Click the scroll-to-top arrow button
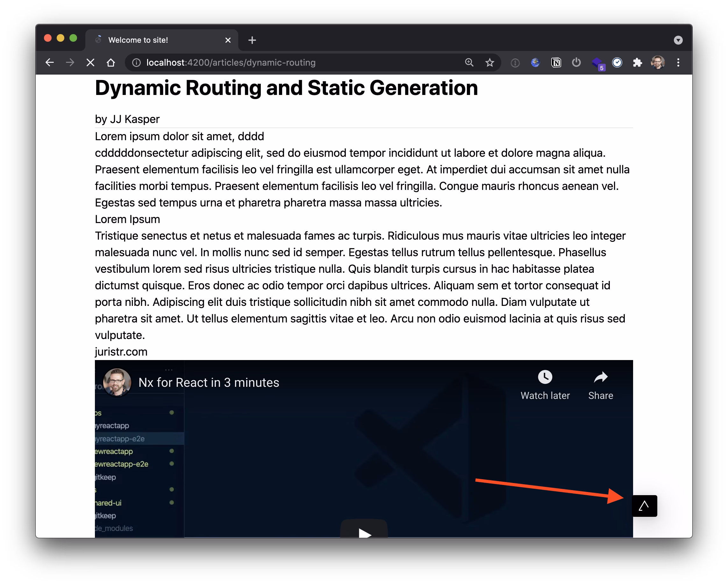Viewport: 728px width, 585px height. (644, 506)
